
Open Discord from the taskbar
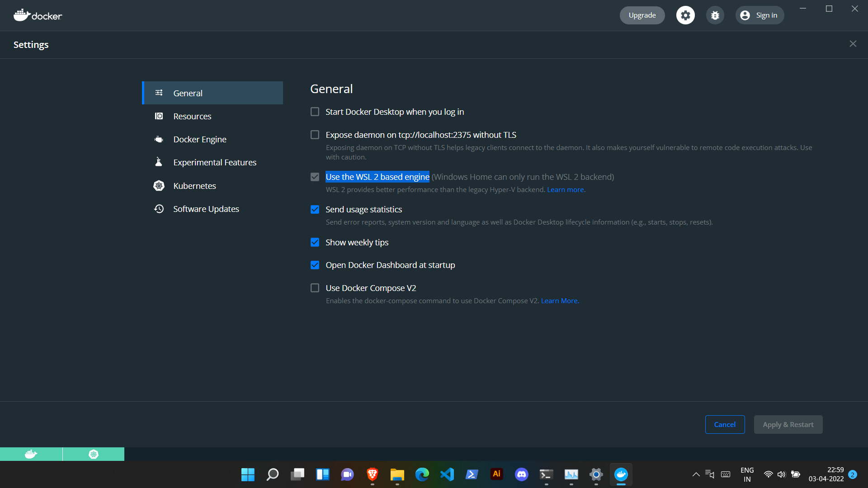click(521, 474)
